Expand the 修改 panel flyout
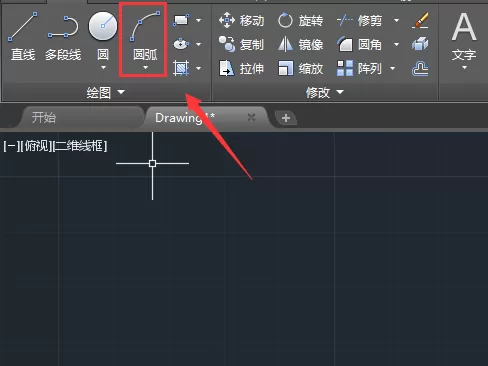Viewport: 488px width, 366px height. tap(325, 92)
